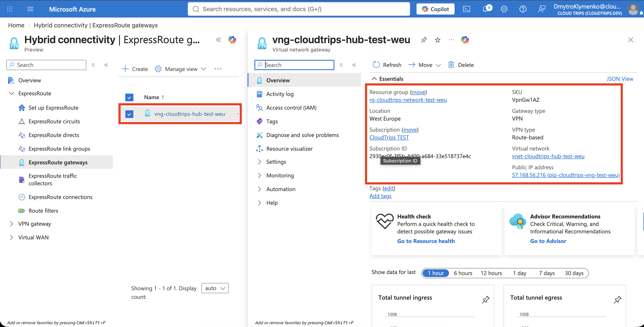Open the help question mark icon
Viewport: 644px width, 327px height.
point(523,9)
